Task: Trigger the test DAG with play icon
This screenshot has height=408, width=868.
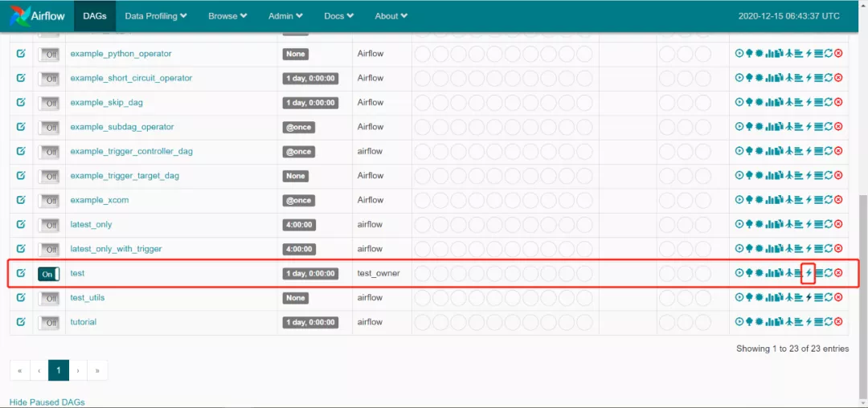Action: point(739,272)
